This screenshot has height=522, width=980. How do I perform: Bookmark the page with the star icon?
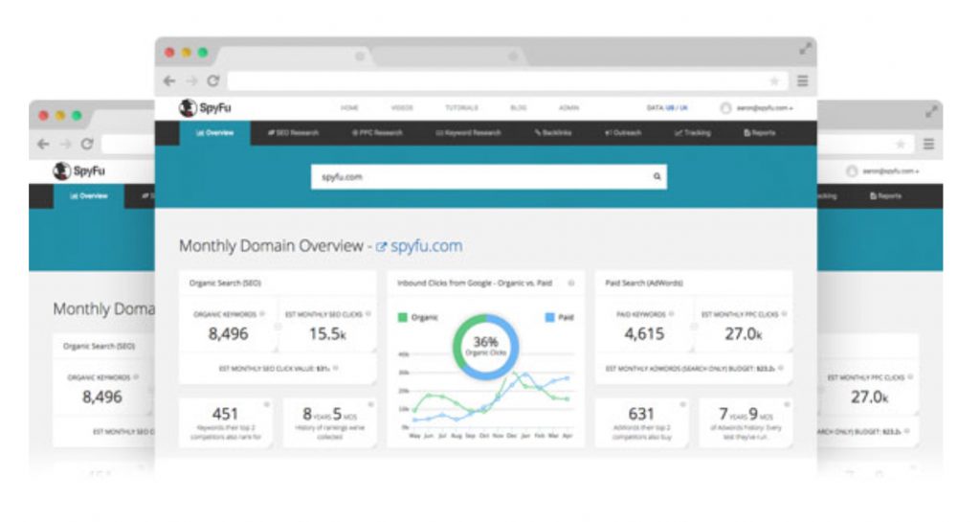click(773, 81)
